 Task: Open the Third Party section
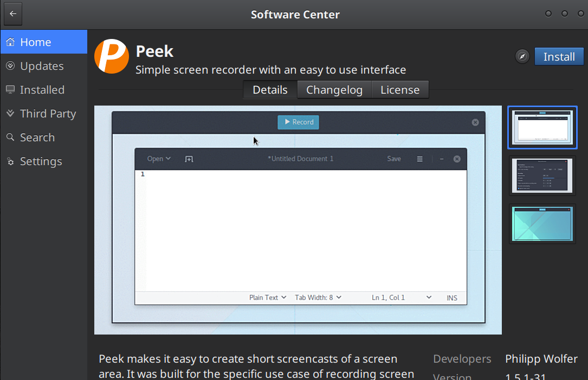coord(44,114)
